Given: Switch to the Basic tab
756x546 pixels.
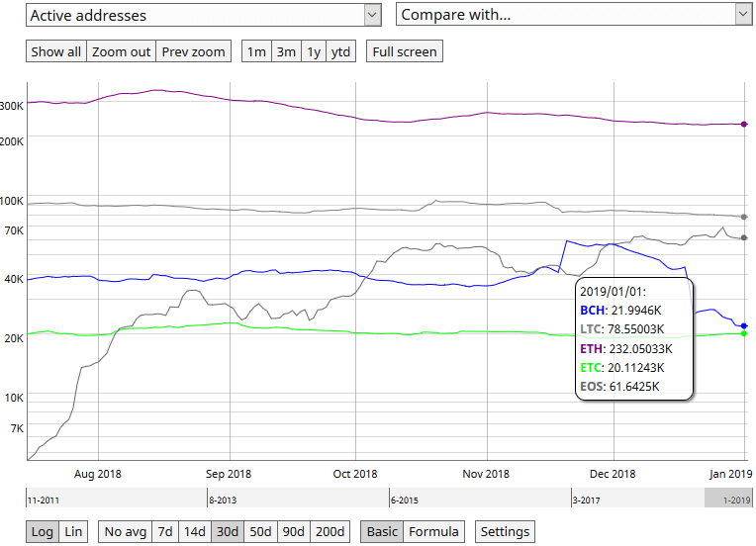Looking at the screenshot, I should (x=382, y=531).
